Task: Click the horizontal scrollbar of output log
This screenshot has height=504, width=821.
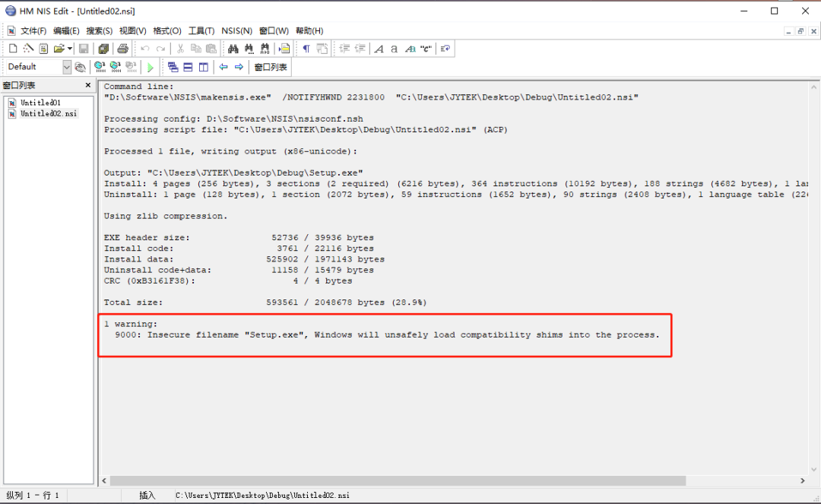Action: pyautogui.click(x=395, y=480)
